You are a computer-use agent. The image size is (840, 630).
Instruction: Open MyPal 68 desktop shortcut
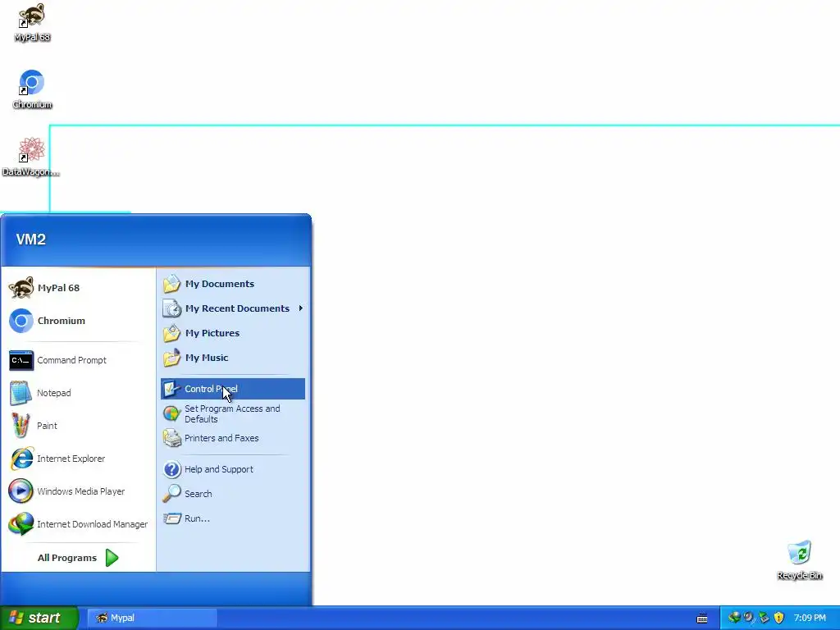[x=32, y=22]
